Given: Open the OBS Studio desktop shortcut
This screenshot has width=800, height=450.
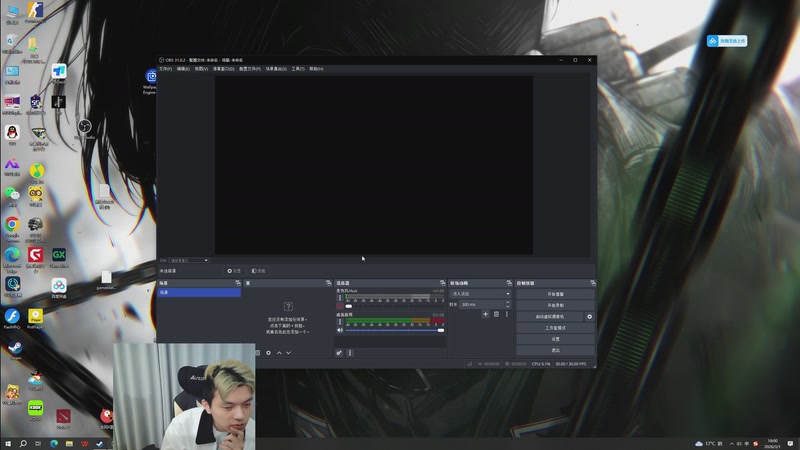Looking at the screenshot, I should [85, 129].
